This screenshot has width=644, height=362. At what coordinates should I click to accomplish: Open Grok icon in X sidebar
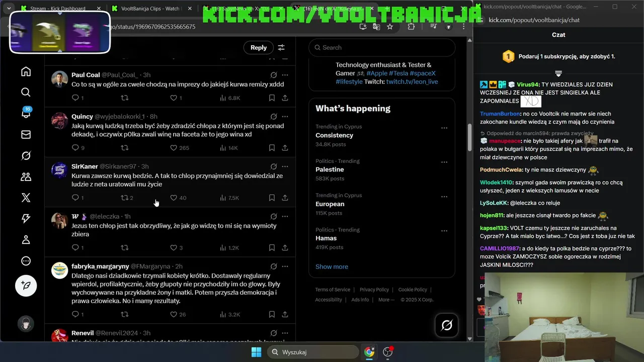pos(26,156)
